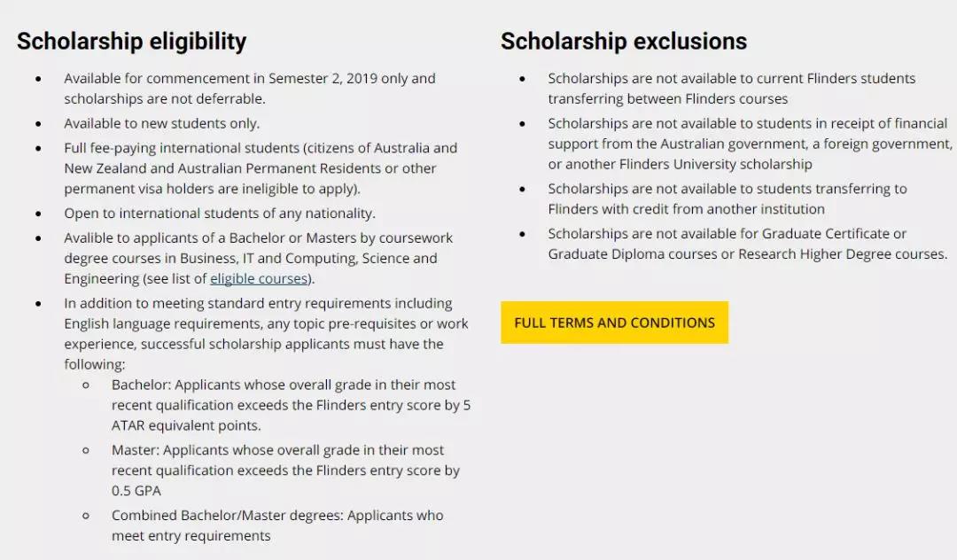
Task: Click the full fee-paying international students paragraph
Action: [x=261, y=168]
